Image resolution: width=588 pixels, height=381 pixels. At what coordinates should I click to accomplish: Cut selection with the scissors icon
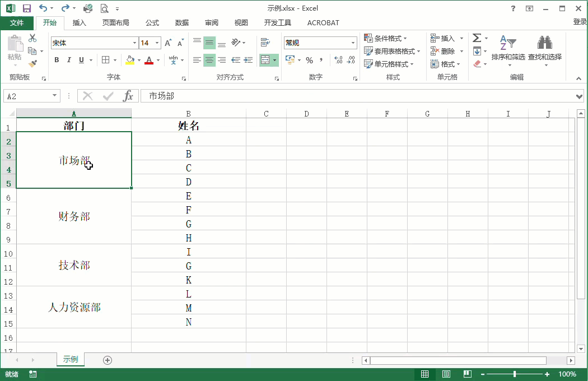32,38
